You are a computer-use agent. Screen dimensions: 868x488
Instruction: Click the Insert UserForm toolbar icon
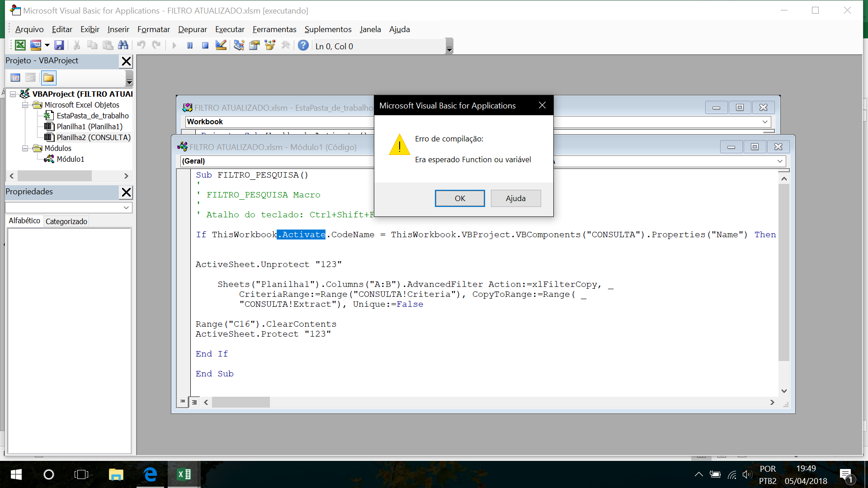point(36,45)
